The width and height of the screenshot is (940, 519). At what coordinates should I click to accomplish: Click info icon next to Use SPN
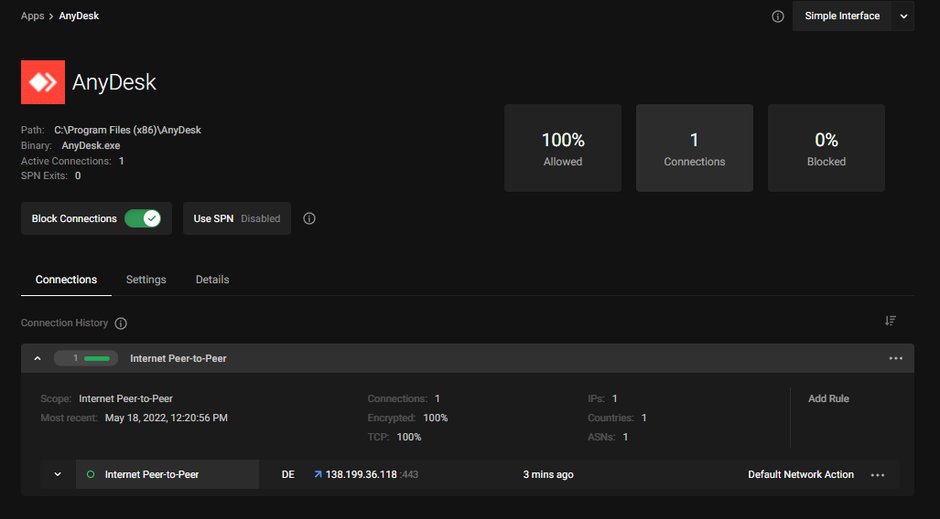coord(309,219)
